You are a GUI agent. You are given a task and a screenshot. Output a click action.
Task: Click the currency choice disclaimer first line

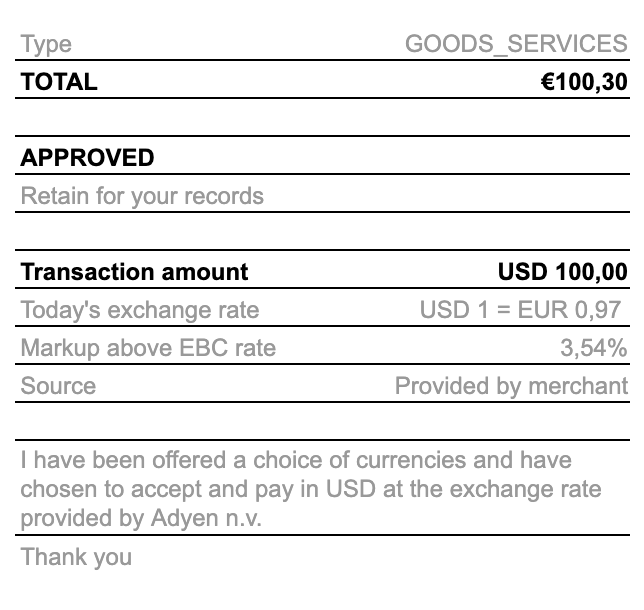(296, 460)
